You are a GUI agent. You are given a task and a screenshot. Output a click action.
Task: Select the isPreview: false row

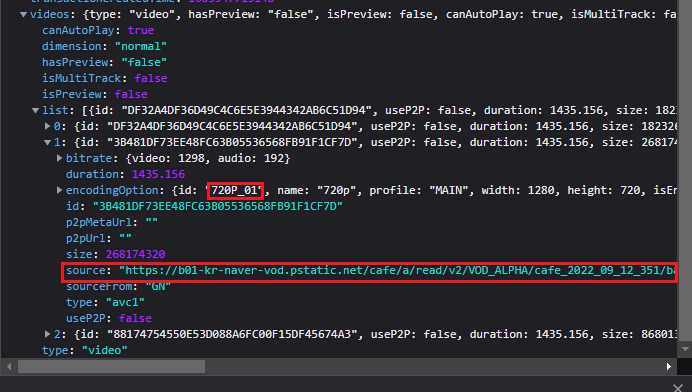coord(95,94)
